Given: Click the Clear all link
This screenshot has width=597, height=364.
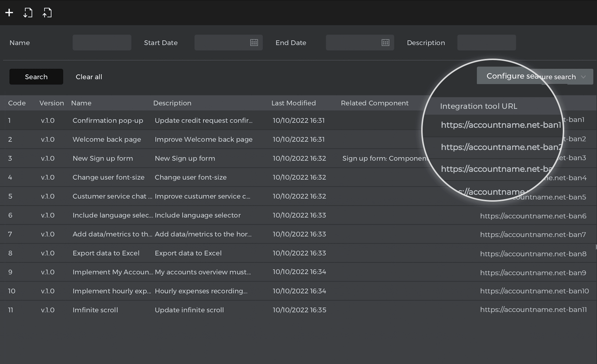Looking at the screenshot, I should (89, 77).
